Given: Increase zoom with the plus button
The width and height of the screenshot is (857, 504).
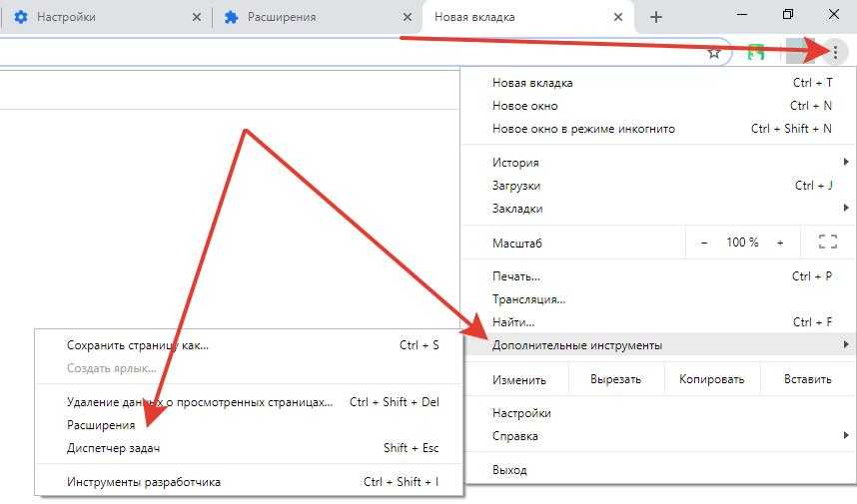Looking at the screenshot, I should [x=780, y=243].
